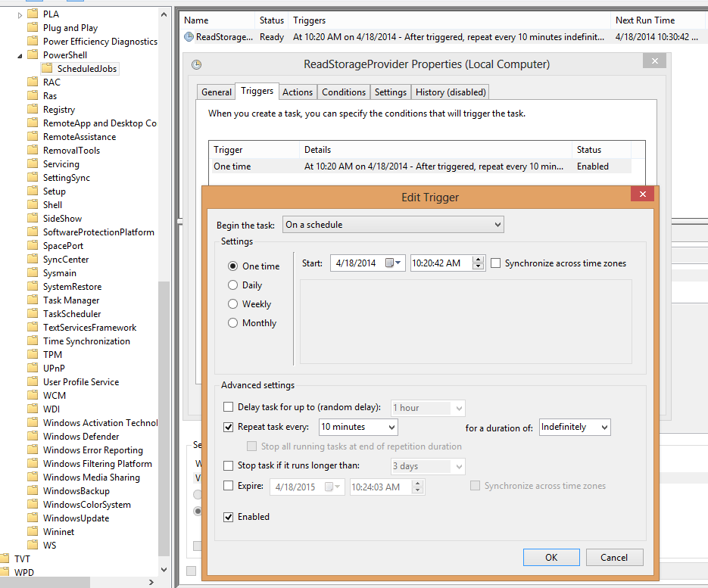Select the Daily radio button
708x588 pixels.
[233, 285]
